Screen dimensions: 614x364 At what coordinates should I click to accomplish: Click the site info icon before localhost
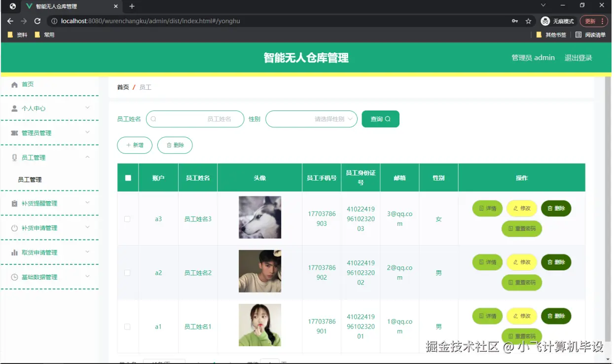[x=54, y=21]
